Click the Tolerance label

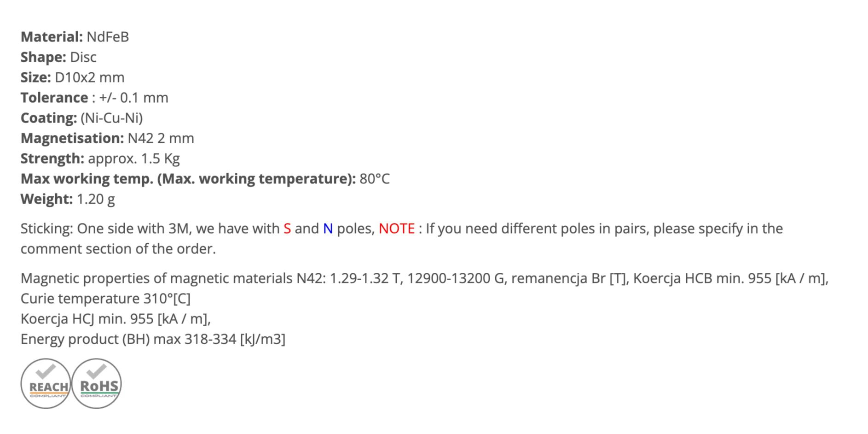point(54,98)
